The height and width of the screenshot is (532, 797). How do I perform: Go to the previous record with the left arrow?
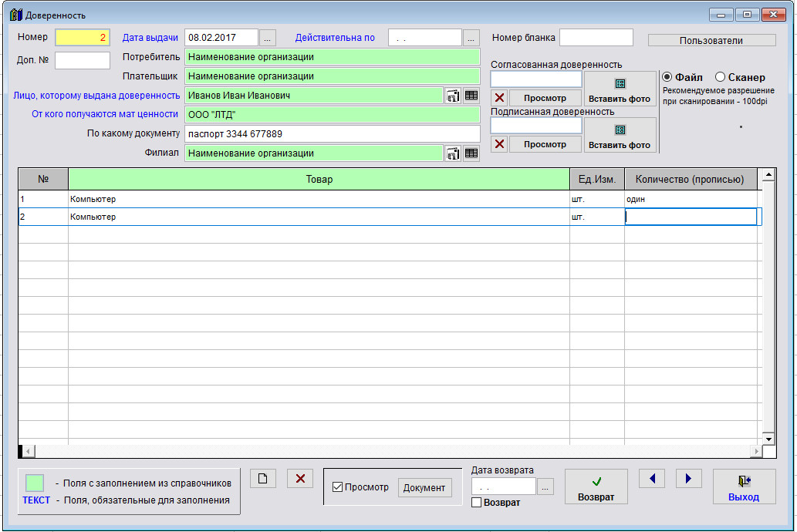tap(652, 479)
